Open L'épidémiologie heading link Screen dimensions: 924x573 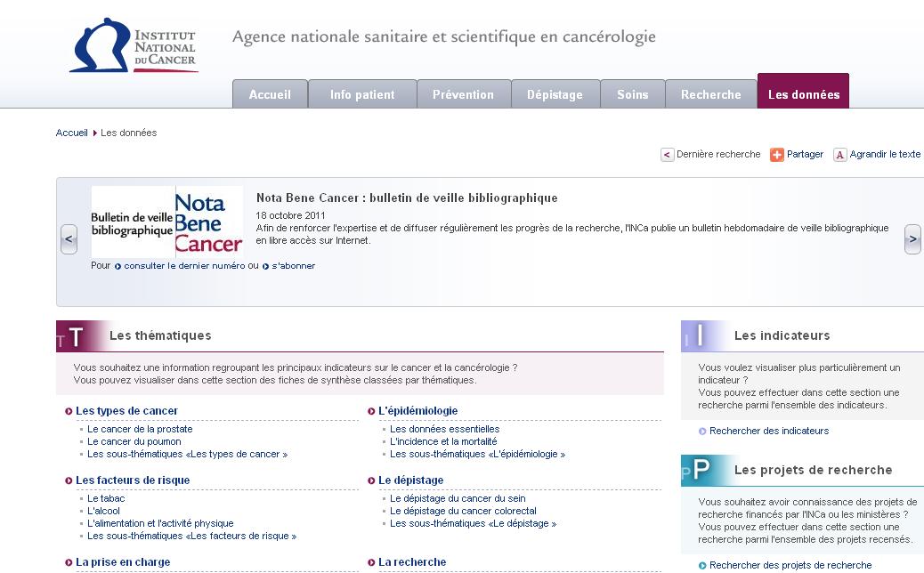417,411
